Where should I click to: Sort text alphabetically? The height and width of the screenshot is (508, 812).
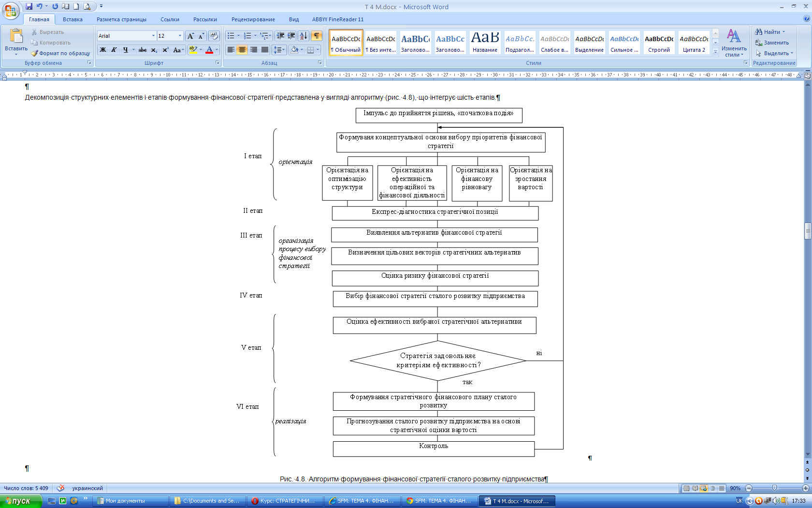point(304,36)
